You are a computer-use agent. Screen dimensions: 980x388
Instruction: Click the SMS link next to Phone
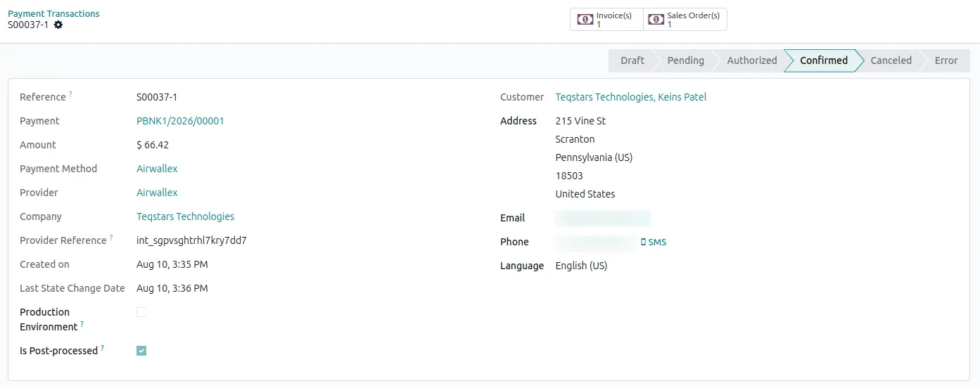654,242
